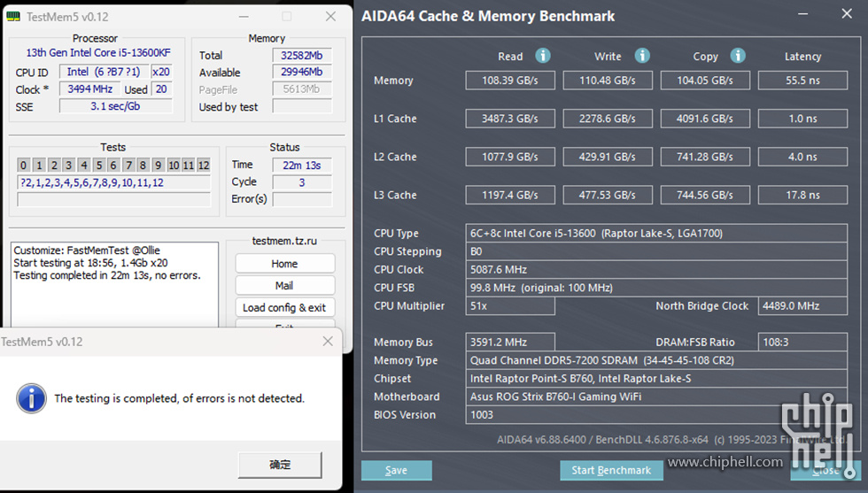The height and width of the screenshot is (493, 868).
Task: Click the L2 Cache Read value 1077.9 GB/s
Action: click(x=510, y=157)
